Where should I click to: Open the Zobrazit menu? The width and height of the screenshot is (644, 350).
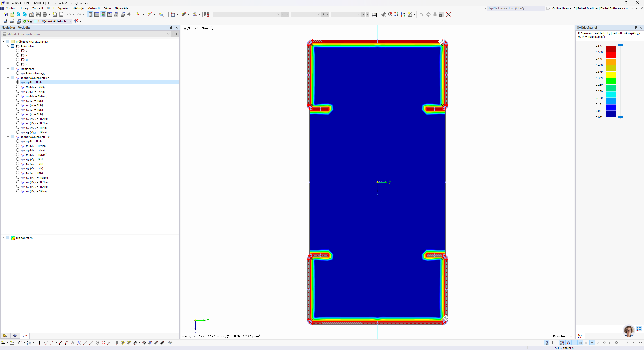point(37,8)
